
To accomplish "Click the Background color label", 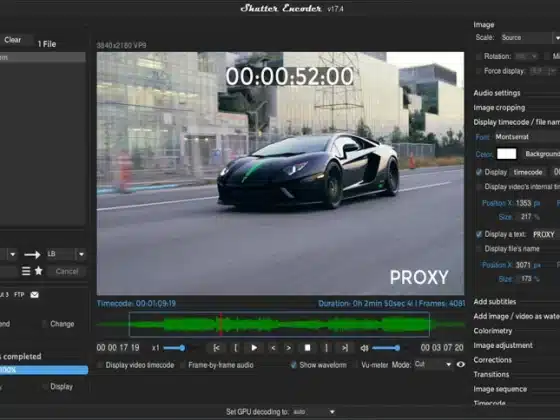I will pyautogui.click(x=542, y=154).
